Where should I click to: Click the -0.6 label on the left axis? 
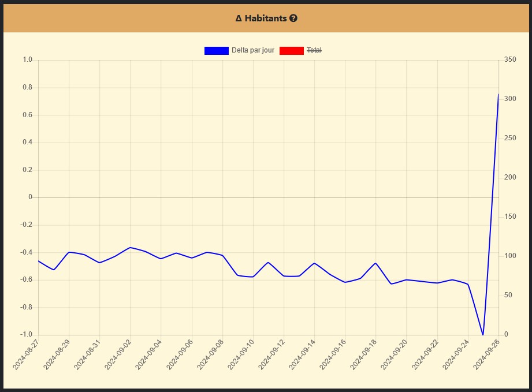tap(26, 280)
